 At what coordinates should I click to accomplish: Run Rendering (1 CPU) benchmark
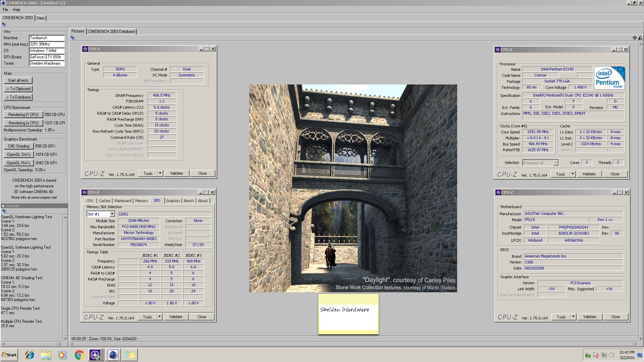tap(23, 115)
